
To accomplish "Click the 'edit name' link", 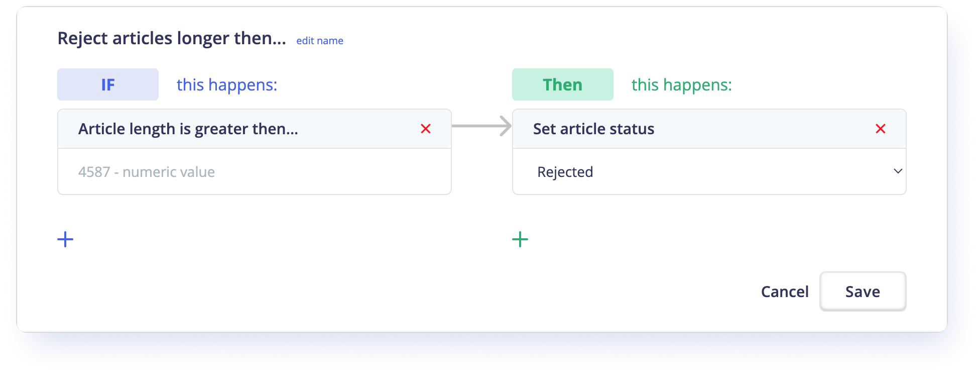I will coord(320,41).
